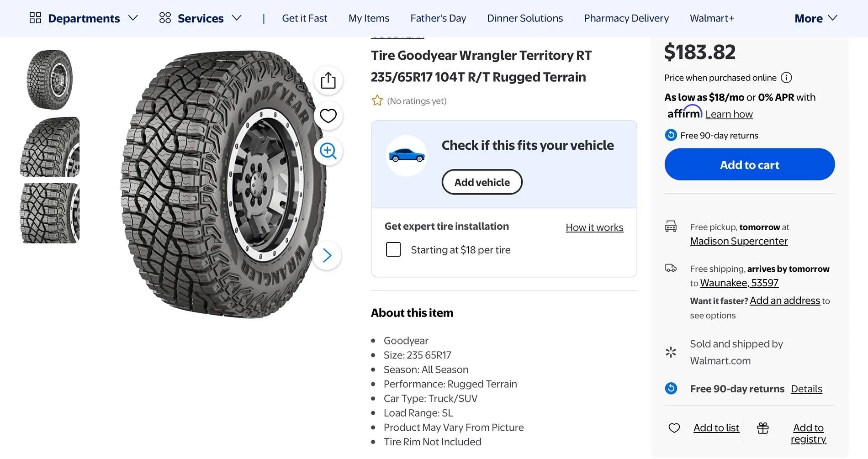This screenshot has height=459, width=868.
Task: Favorite the tire using the heart icon
Action: tap(328, 116)
